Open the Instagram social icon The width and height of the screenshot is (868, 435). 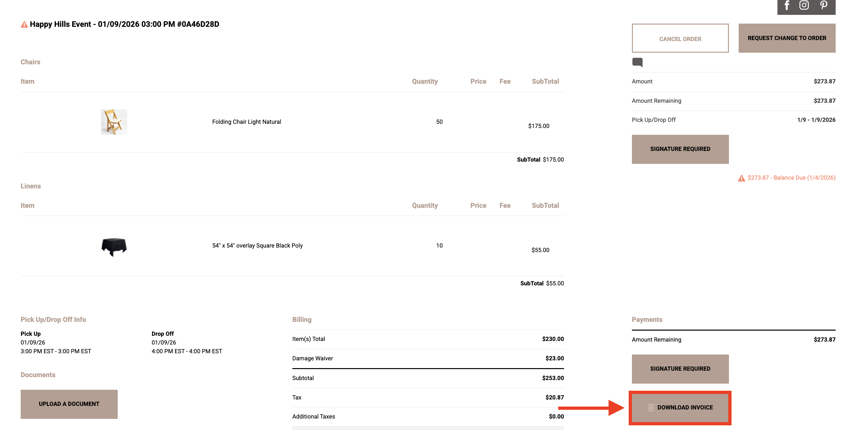[x=804, y=5]
